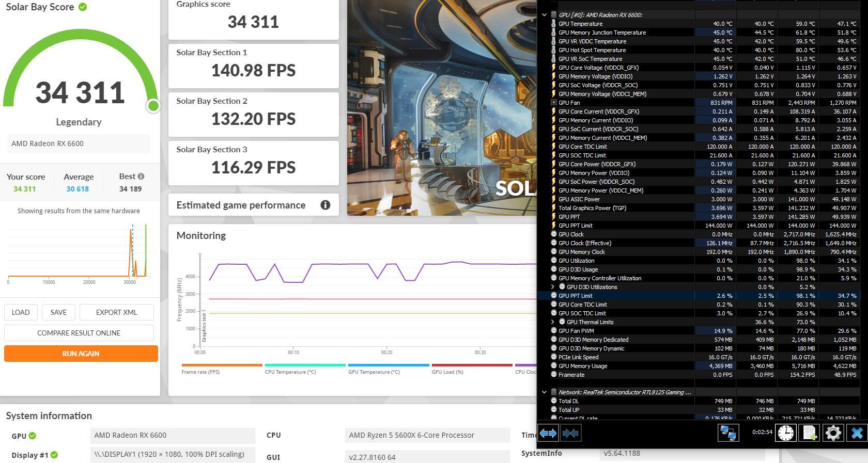Viewport: 868px width, 463px height.
Task: Click the blue X close-sensors icon
Action: pyautogui.click(x=857, y=433)
